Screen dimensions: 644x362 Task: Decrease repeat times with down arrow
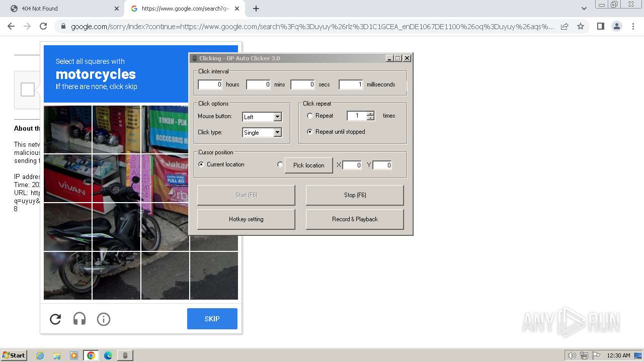pyautogui.click(x=371, y=118)
